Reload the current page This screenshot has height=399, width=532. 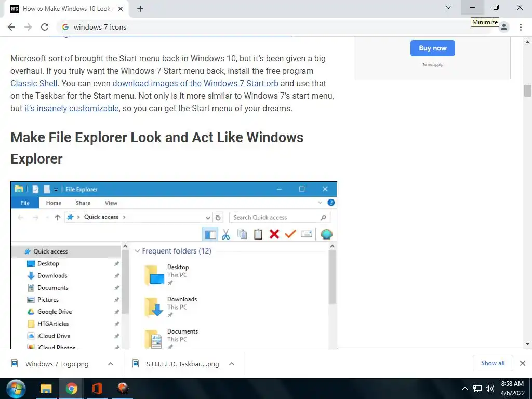45,27
